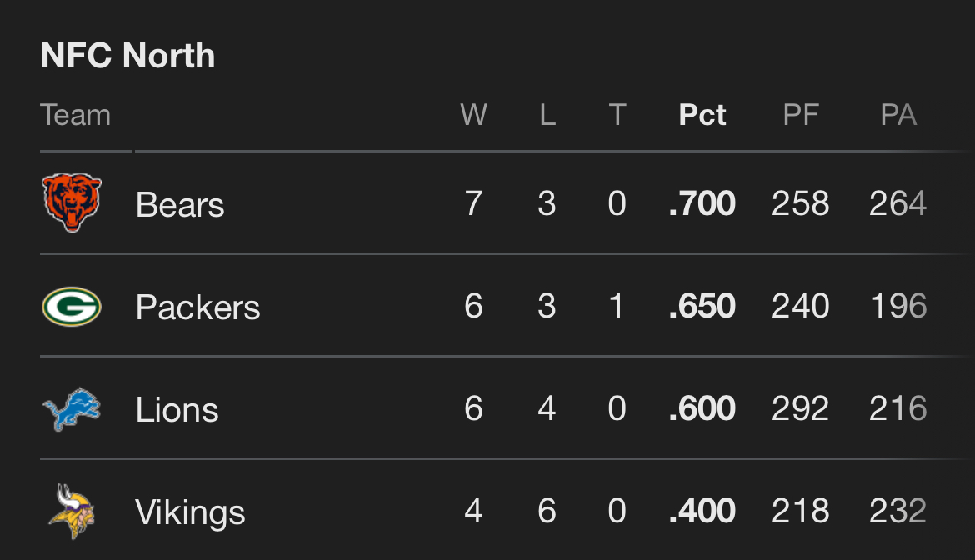Open the Packers team link
975x560 pixels.
coord(197,307)
